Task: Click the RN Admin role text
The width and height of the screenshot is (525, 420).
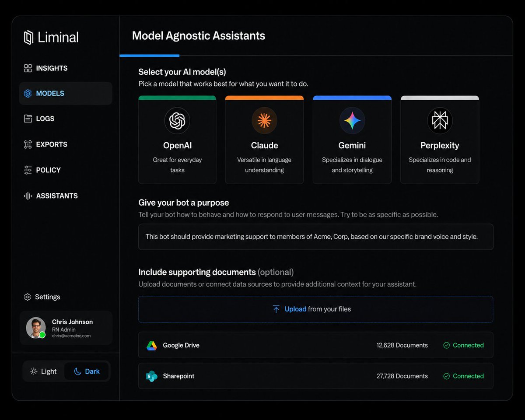Action: click(64, 330)
